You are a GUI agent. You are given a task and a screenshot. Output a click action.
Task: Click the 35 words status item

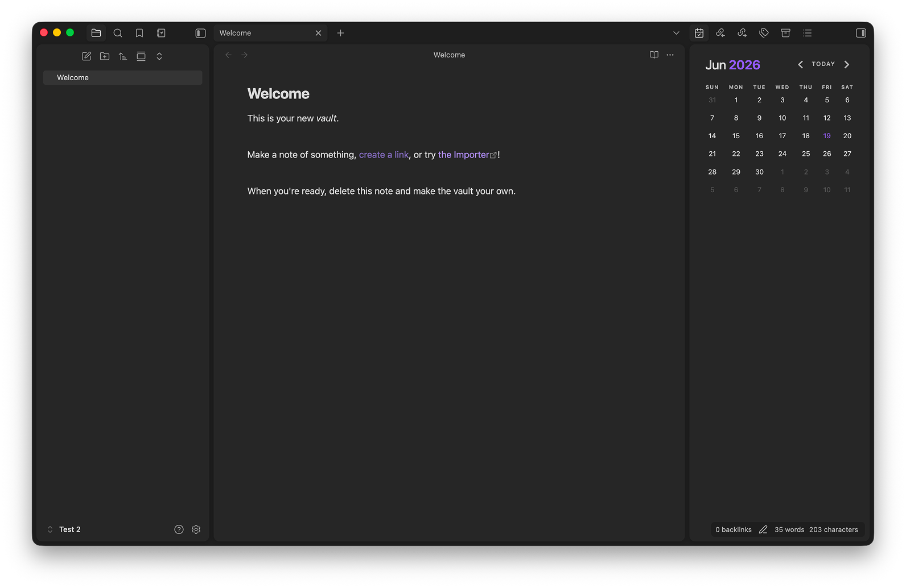pyautogui.click(x=789, y=529)
